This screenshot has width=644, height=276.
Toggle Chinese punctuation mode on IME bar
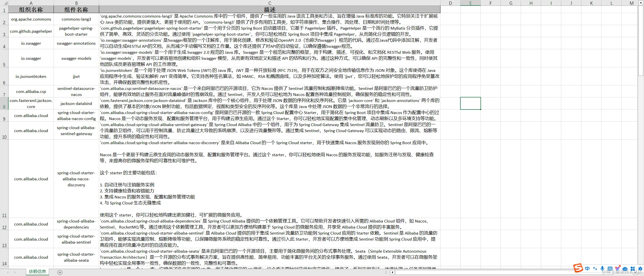coord(595,268)
